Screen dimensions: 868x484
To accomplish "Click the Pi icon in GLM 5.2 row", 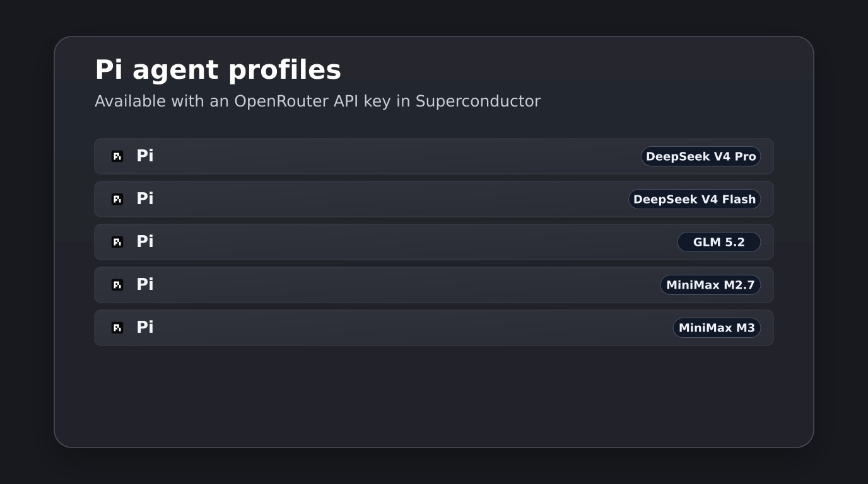I will [117, 242].
